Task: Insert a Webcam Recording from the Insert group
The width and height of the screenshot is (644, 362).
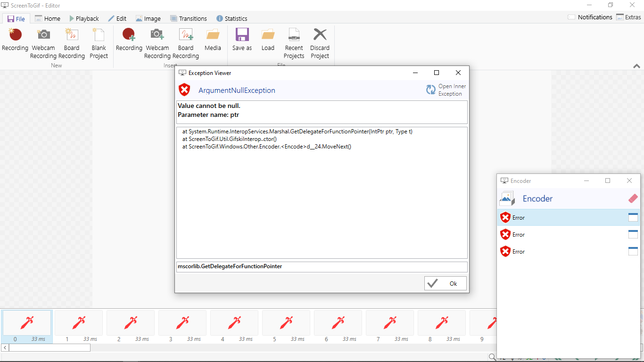Action: click(157, 43)
